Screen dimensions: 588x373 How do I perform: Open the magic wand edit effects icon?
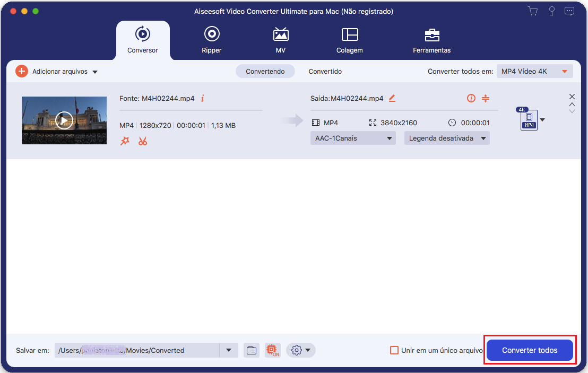pyautogui.click(x=125, y=141)
